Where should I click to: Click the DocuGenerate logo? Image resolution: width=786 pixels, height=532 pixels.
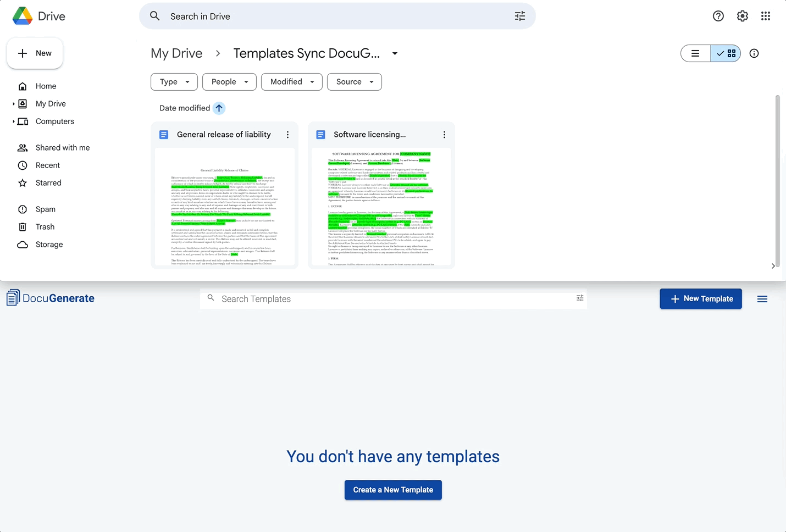(51, 298)
